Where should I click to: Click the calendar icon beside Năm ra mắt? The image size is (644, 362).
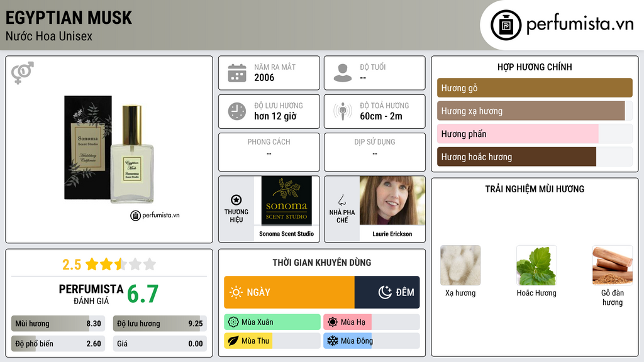tap(237, 73)
